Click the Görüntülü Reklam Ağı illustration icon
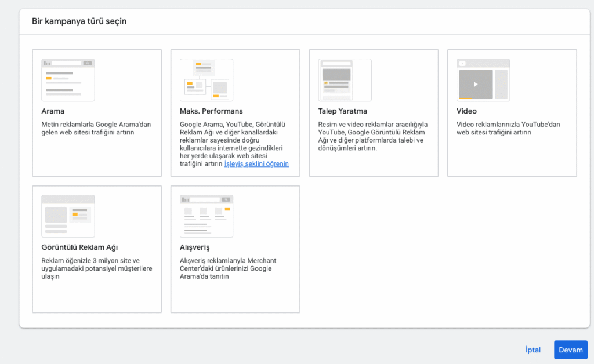The width and height of the screenshot is (594, 364). (68, 216)
